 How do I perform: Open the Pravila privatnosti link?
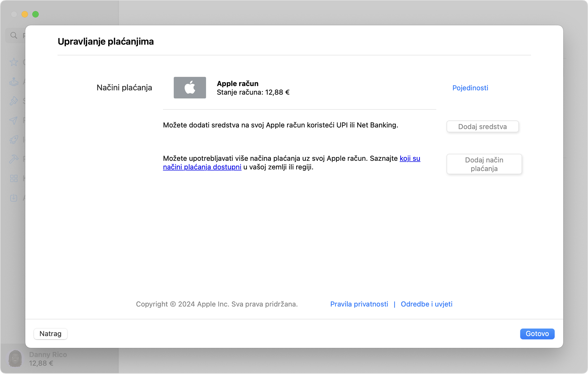359,304
